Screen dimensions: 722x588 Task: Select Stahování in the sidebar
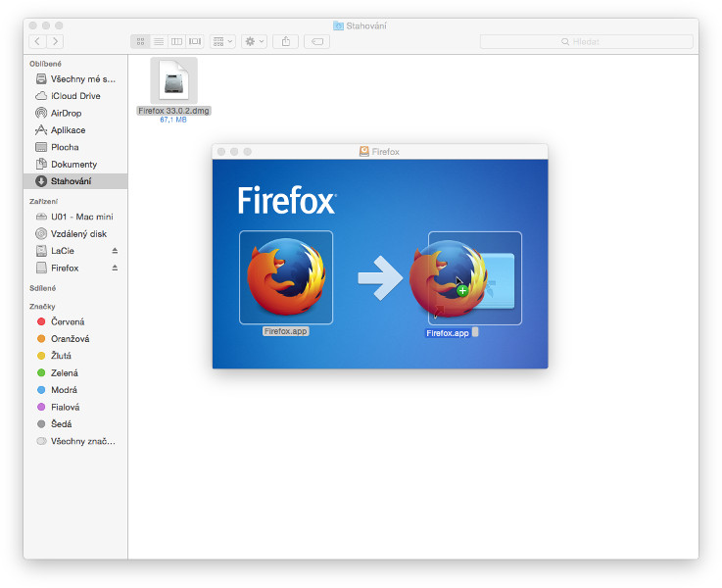75,181
